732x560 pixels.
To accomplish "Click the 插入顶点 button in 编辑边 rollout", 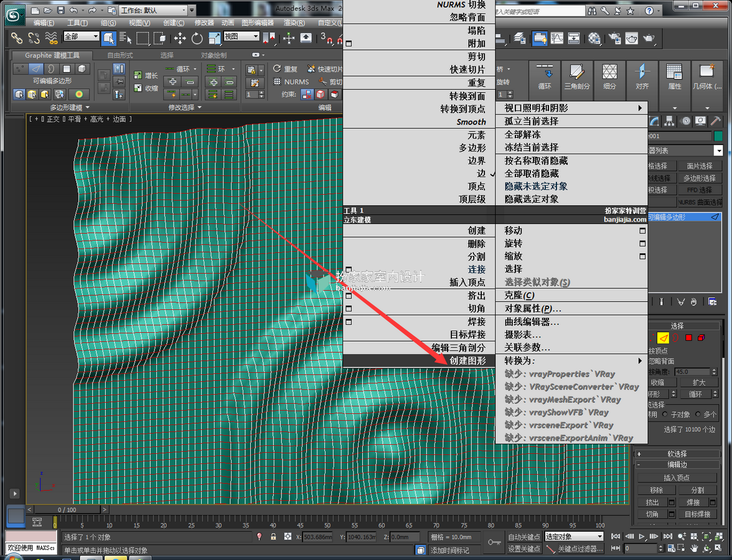I will (677, 477).
